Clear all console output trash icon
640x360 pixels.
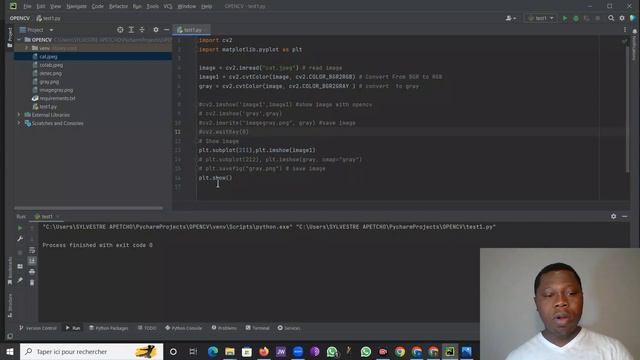[x=32, y=282]
